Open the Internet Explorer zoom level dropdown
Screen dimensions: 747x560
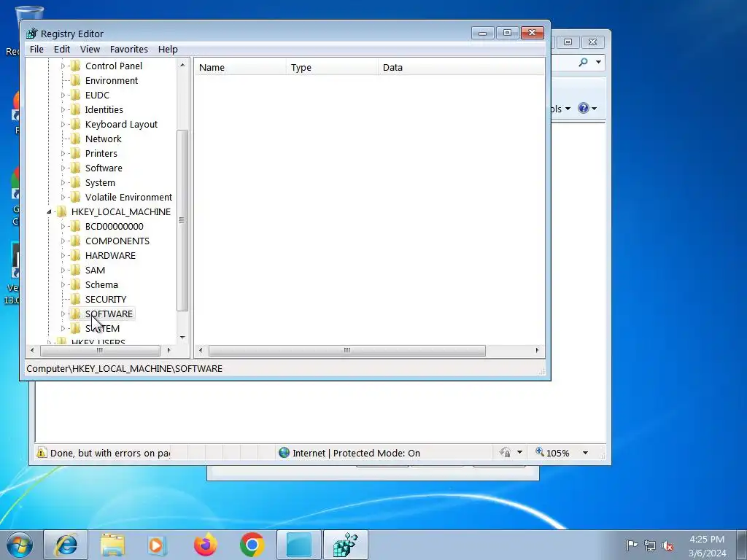tap(586, 453)
